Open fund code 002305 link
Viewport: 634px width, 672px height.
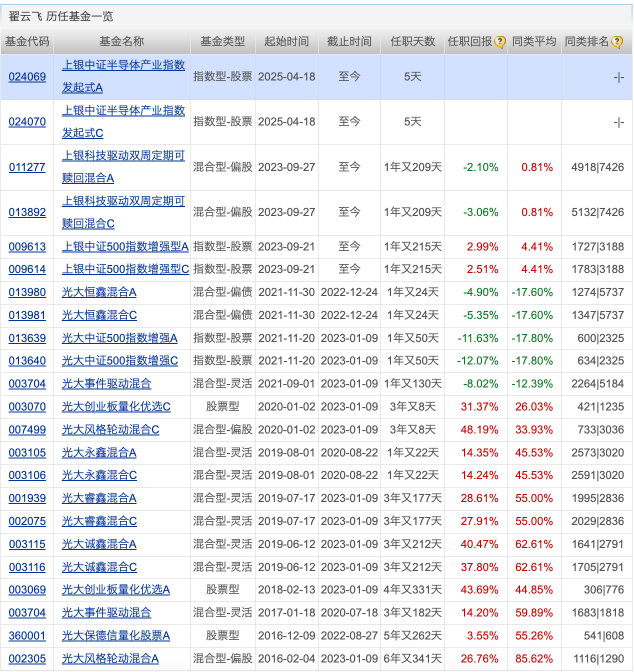(x=27, y=658)
